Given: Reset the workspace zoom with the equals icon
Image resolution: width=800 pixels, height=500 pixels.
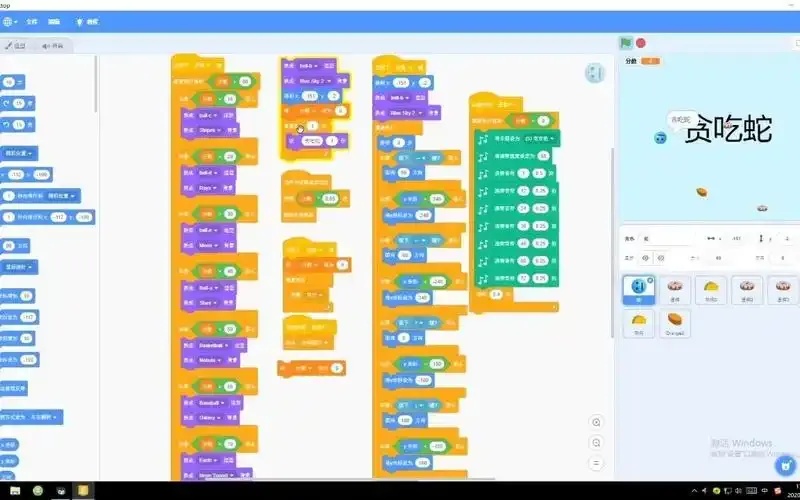Looking at the screenshot, I should click(596, 463).
